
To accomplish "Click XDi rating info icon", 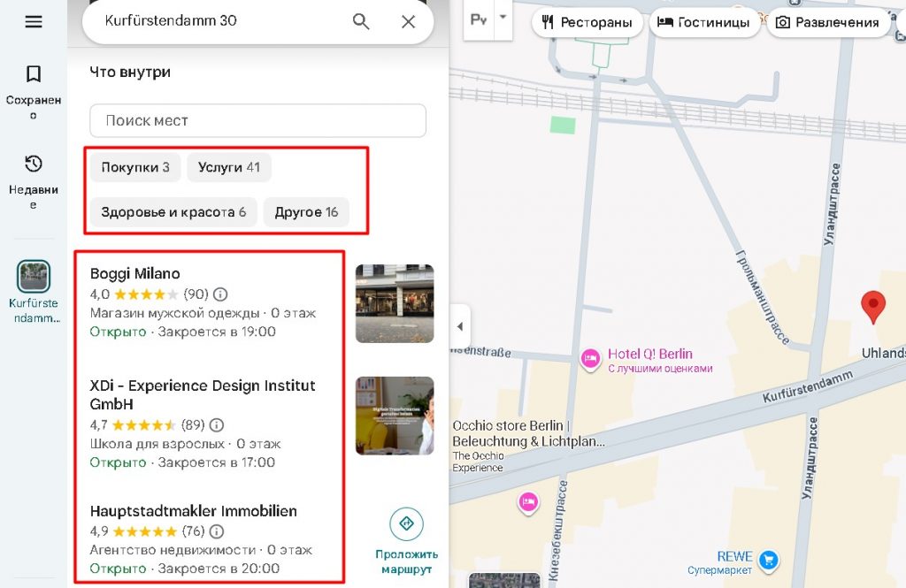I will coord(217,425).
